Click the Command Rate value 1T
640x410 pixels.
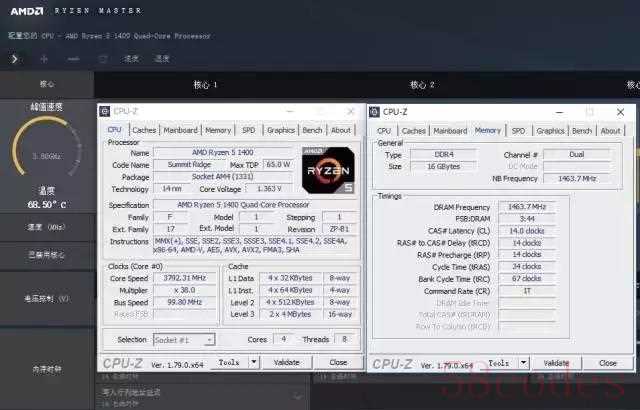[x=527, y=291]
